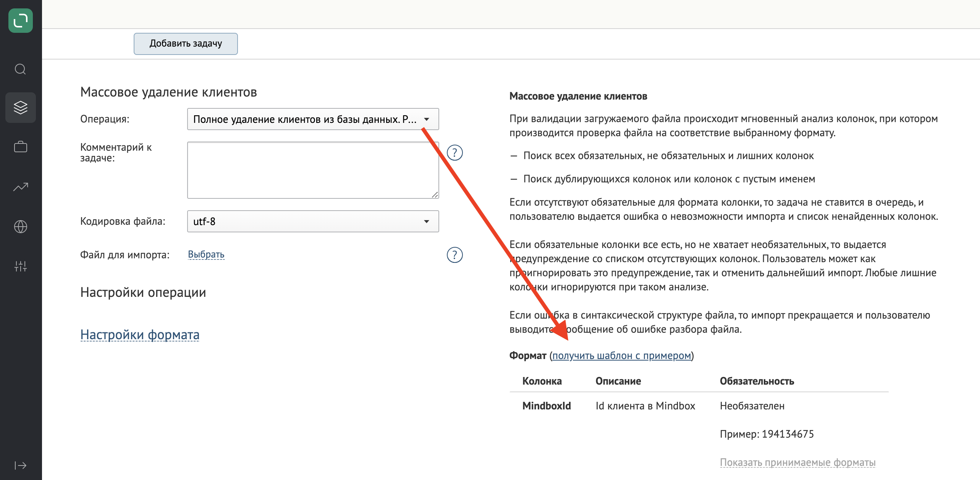Screen dimensions: 980x480
Task: Focus the Комментарий к задаче text area
Action: 313,170
